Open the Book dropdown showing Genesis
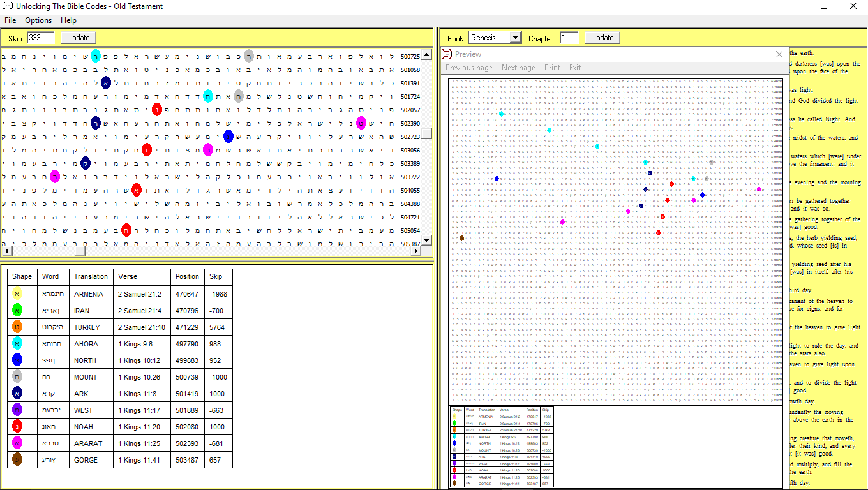The height and width of the screenshot is (490, 868). [x=495, y=38]
